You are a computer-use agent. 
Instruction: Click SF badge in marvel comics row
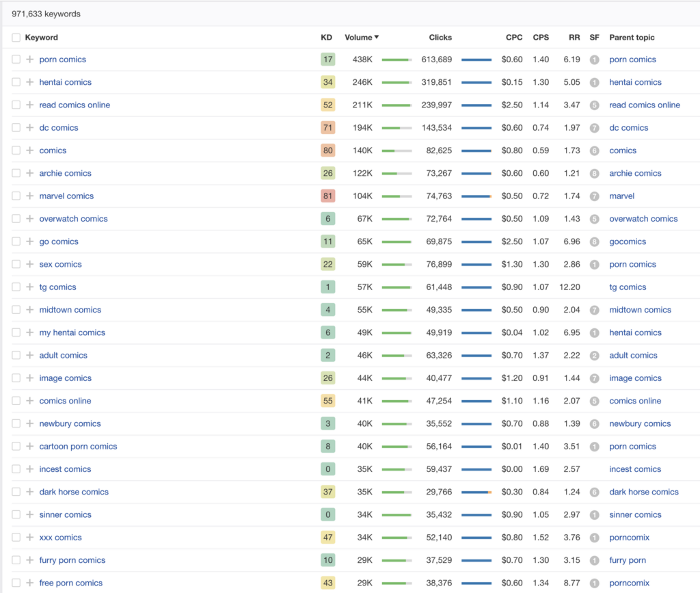594,196
